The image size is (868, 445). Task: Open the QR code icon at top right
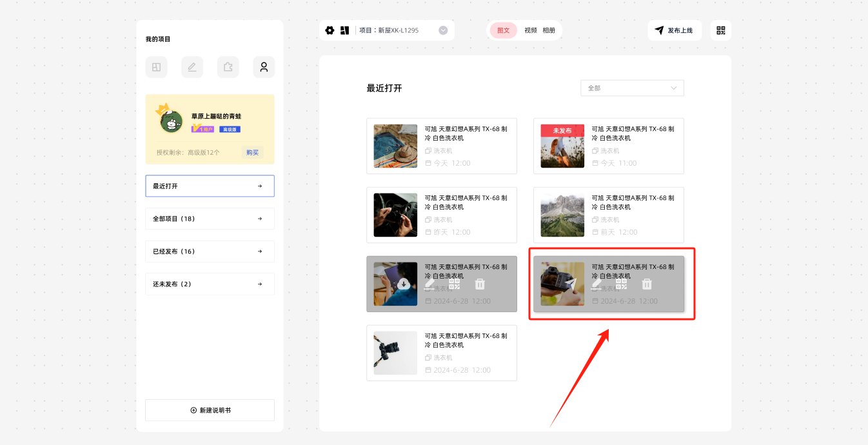[720, 30]
